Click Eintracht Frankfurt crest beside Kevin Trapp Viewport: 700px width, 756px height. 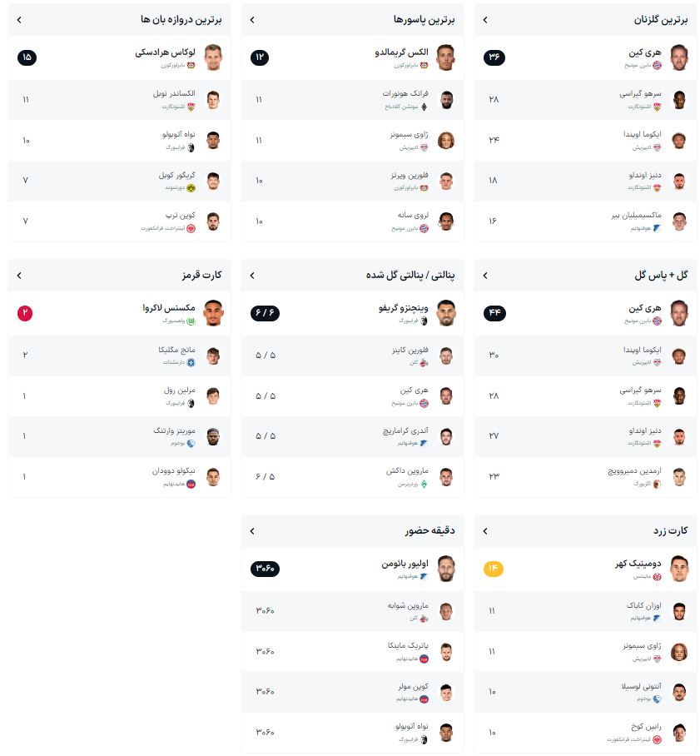coord(191,228)
